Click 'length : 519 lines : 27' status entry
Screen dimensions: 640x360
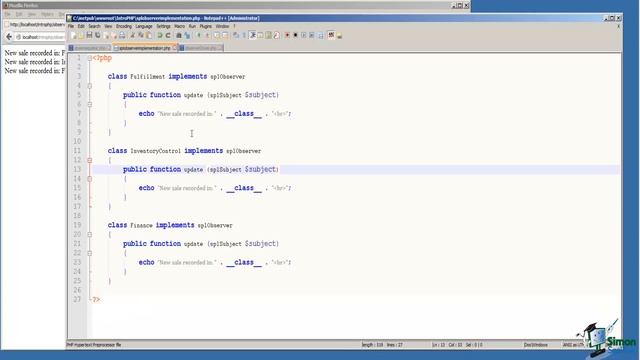click(382, 345)
